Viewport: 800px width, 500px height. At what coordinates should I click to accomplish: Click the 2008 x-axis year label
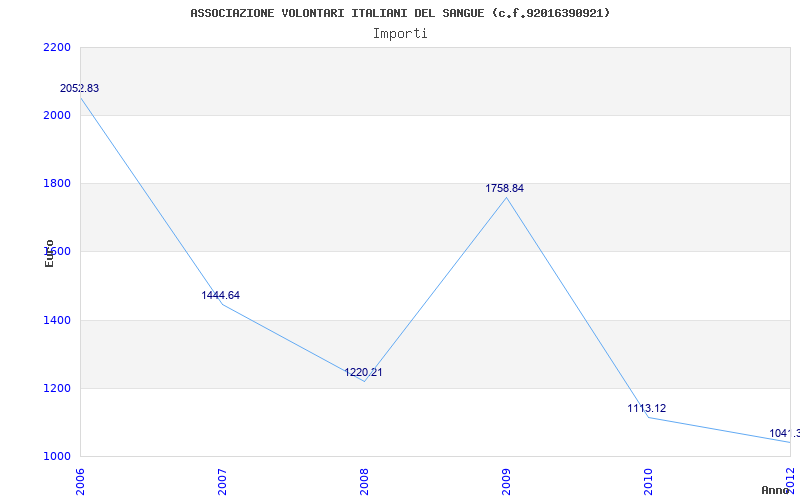364,482
